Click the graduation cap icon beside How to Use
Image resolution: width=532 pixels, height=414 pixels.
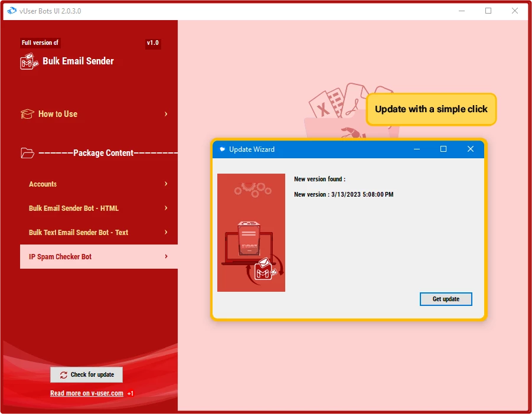[27, 114]
